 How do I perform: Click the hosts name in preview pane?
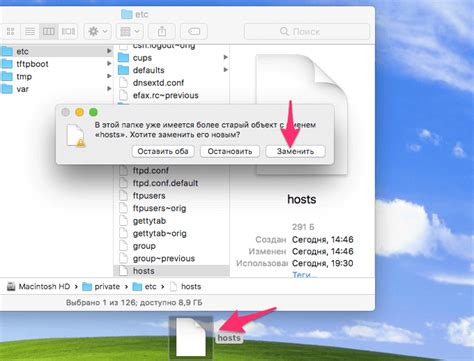(302, 199)
